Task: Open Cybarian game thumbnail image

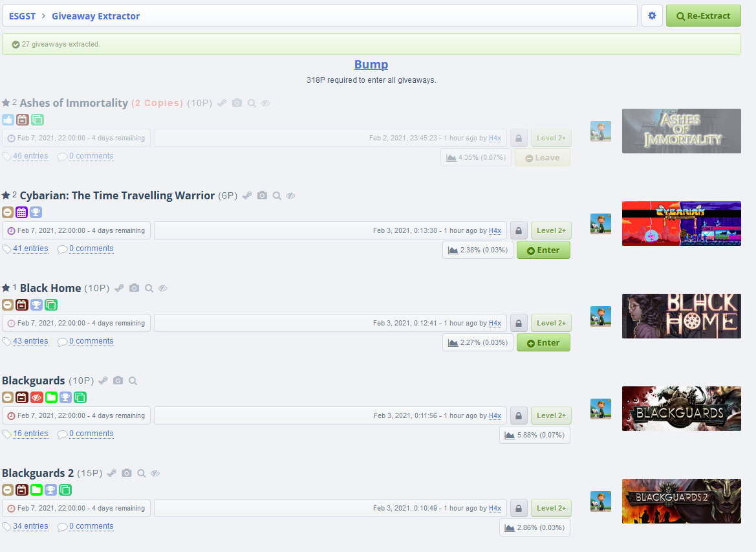Action: point(681,224)
